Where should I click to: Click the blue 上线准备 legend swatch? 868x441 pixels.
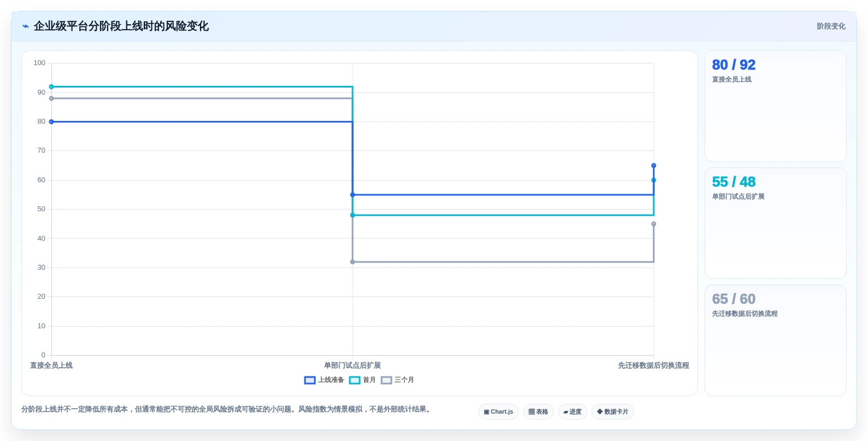point(310,380)
